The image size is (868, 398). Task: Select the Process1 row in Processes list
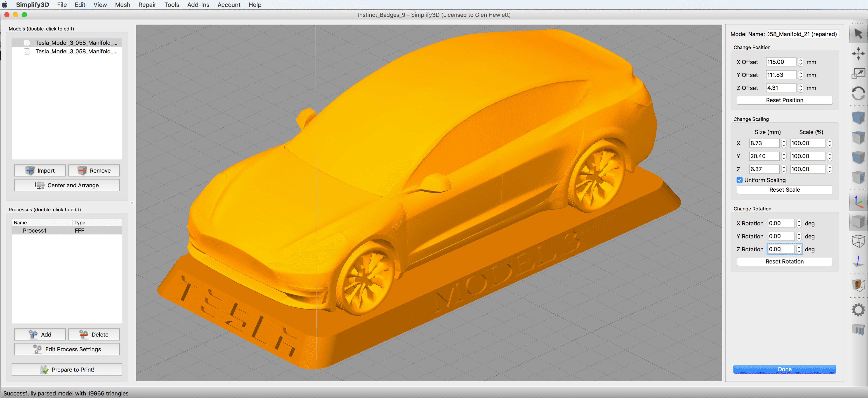(67, 231)
